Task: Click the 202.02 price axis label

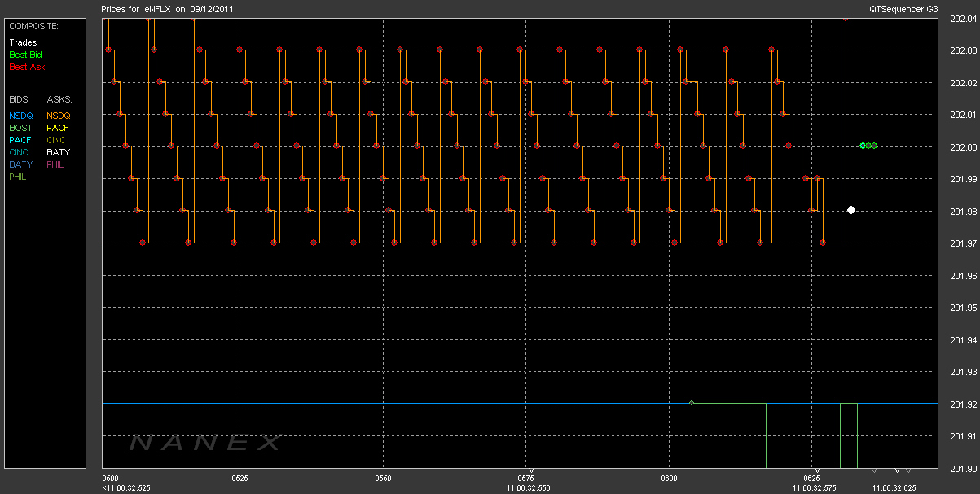Action: 964,83
